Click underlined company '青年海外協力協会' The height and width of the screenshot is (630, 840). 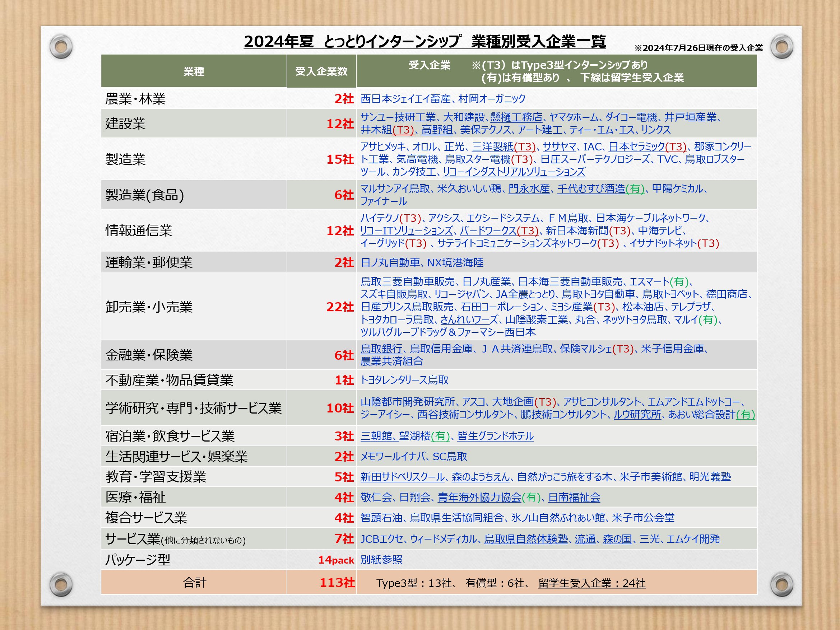(x=480, y=498)
